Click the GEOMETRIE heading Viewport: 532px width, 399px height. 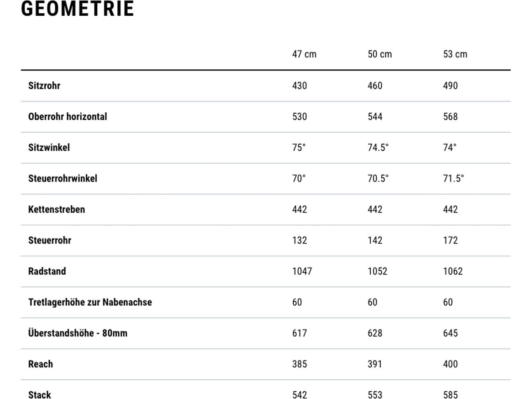coord(77,9)
